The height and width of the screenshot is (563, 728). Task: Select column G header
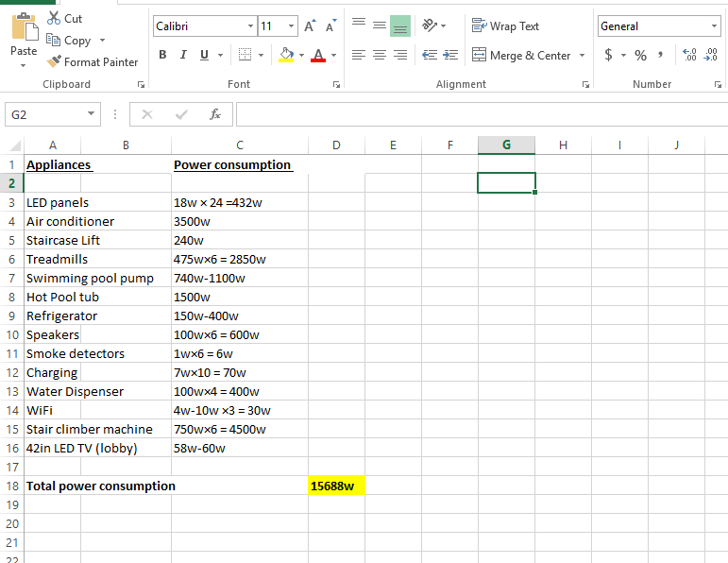pyautogui.click(x=506, y=145)
